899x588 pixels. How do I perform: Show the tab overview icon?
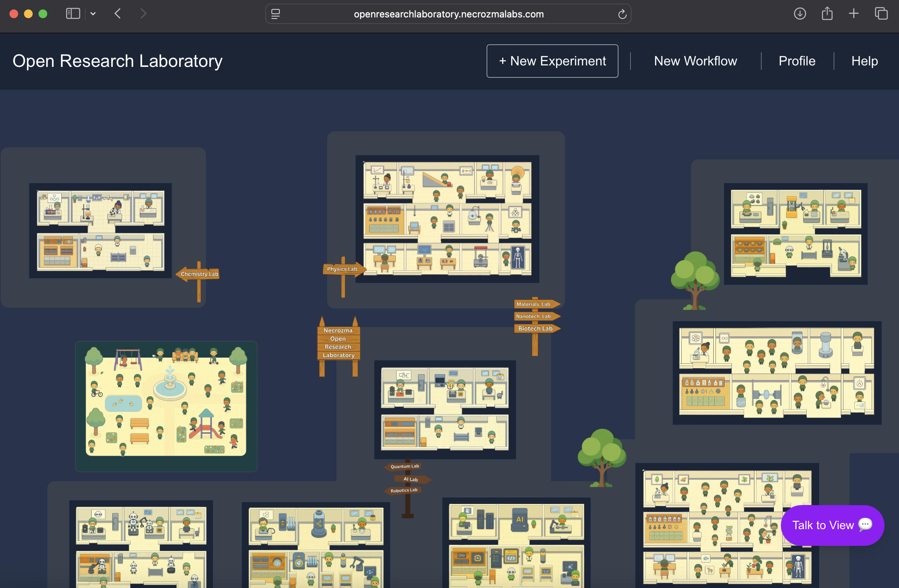coord(881,14)
